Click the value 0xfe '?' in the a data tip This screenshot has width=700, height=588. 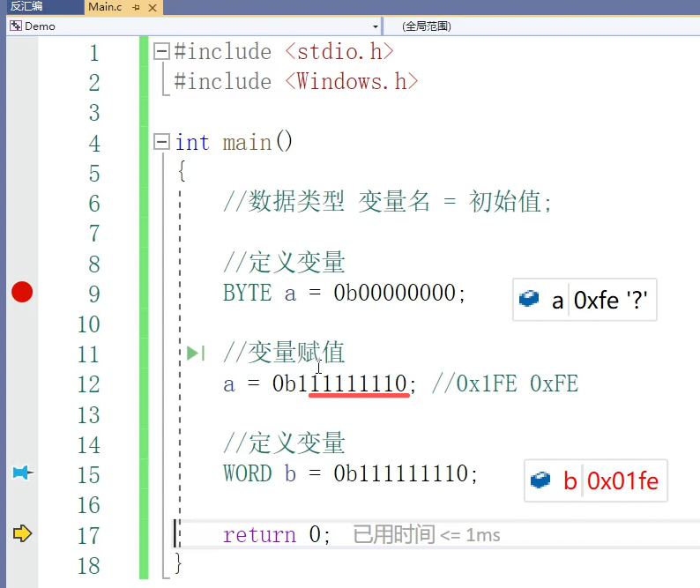610,300
